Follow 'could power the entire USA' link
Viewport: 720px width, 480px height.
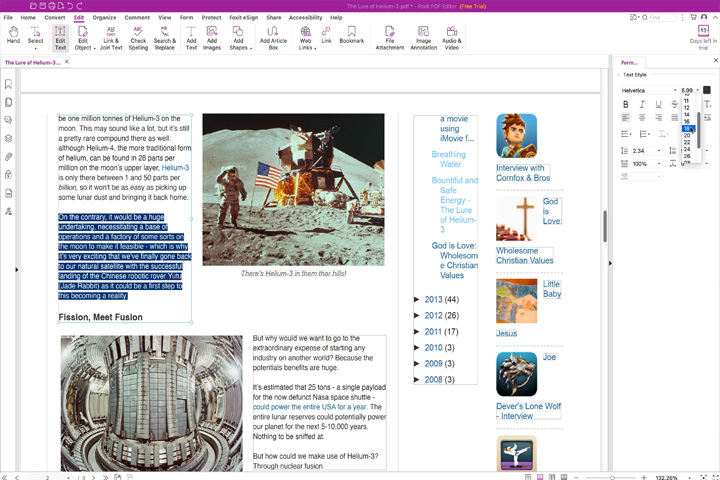pos(309,407)
